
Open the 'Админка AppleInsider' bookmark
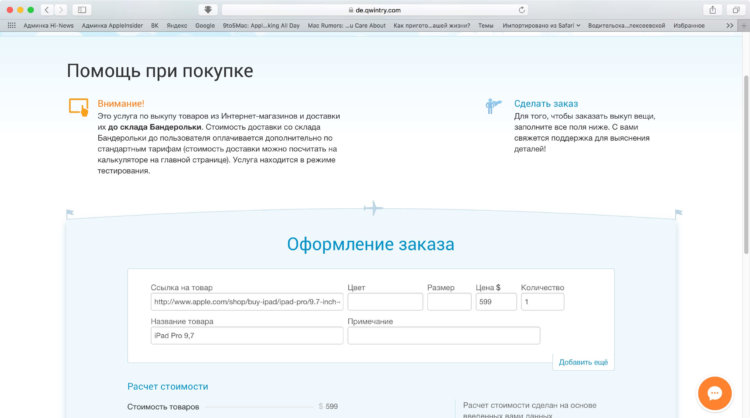(112, 25)
